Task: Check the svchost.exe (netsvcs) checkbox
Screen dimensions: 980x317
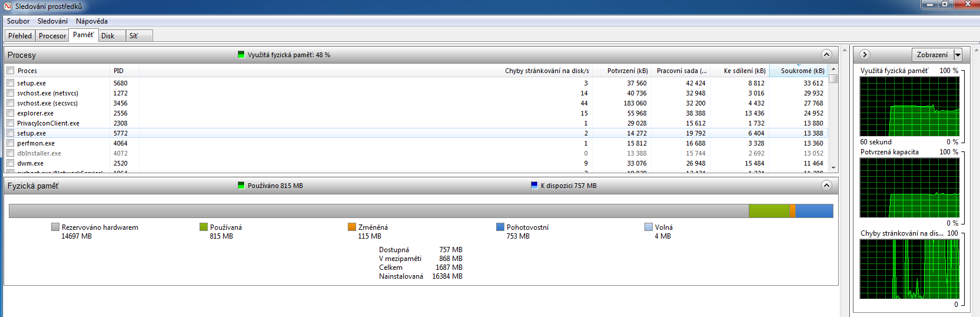Action: pyautogui.click(x=10, y=93)
